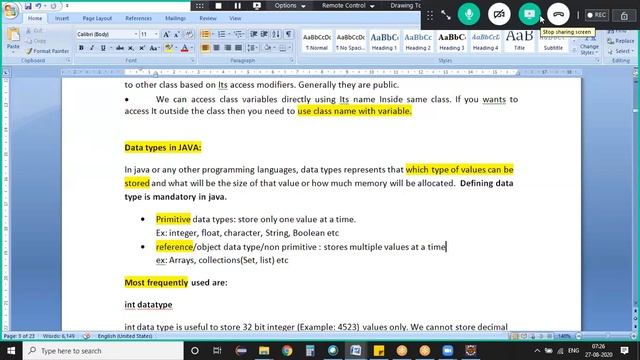Show paragraph marks and formatting symbols
Viewport: 640px width, 360px height.
[x=288, y=34]
